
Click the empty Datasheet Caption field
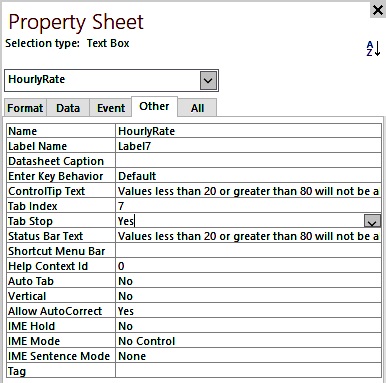tap(248, 161)
